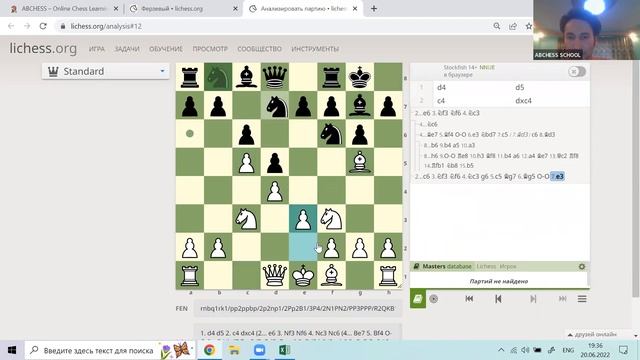The height and width of the screenshot is (360, 640).
Task: Select the Игрок explorer tab
Action: (x=508, y=267)
